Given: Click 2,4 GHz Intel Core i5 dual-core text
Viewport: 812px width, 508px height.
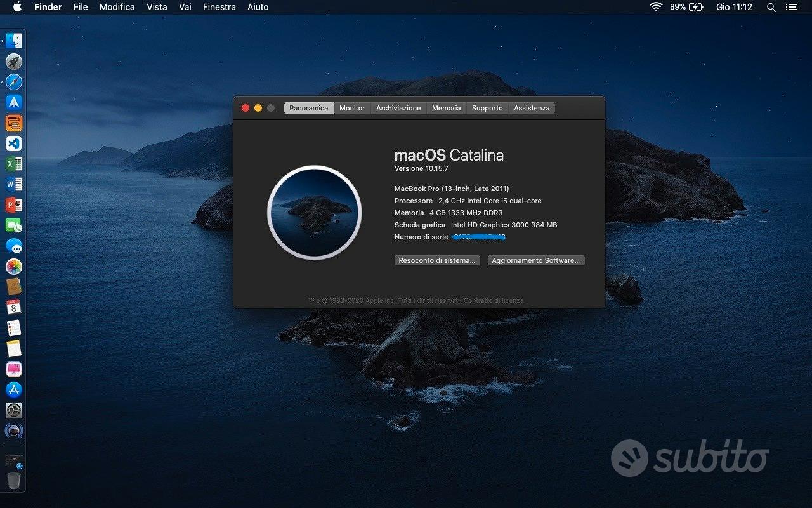Looking at the screenshot, I should click(490, 201).
